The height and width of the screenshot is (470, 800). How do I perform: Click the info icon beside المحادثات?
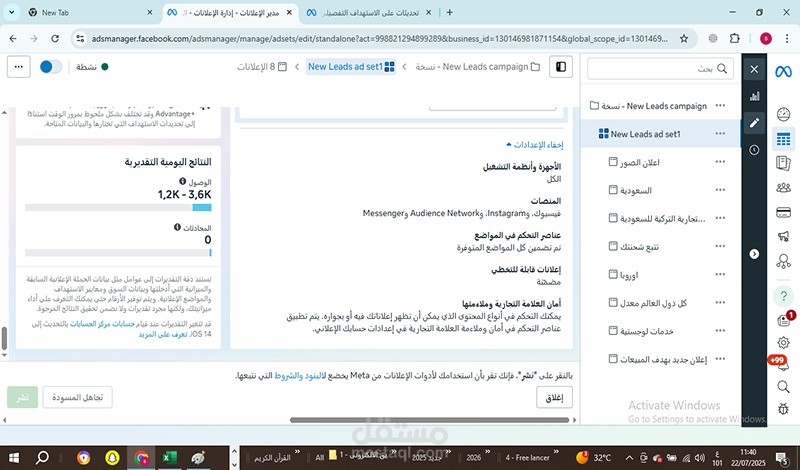point(177,227)
